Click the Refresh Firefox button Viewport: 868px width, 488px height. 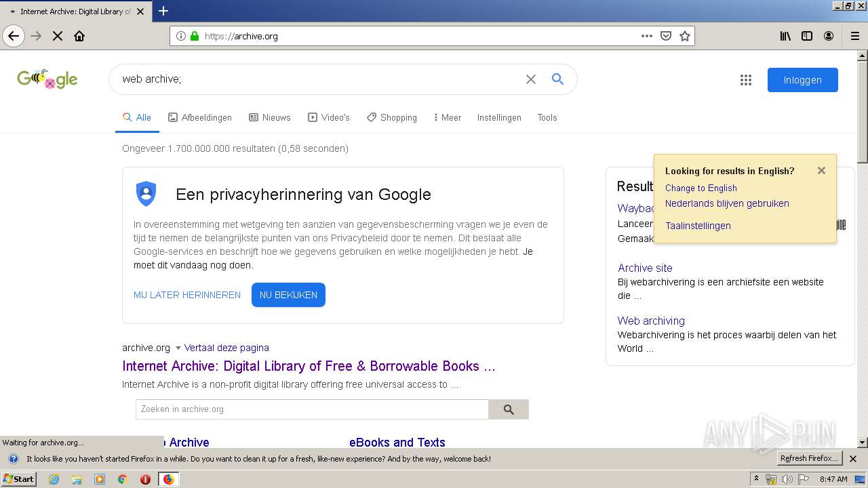810,458
